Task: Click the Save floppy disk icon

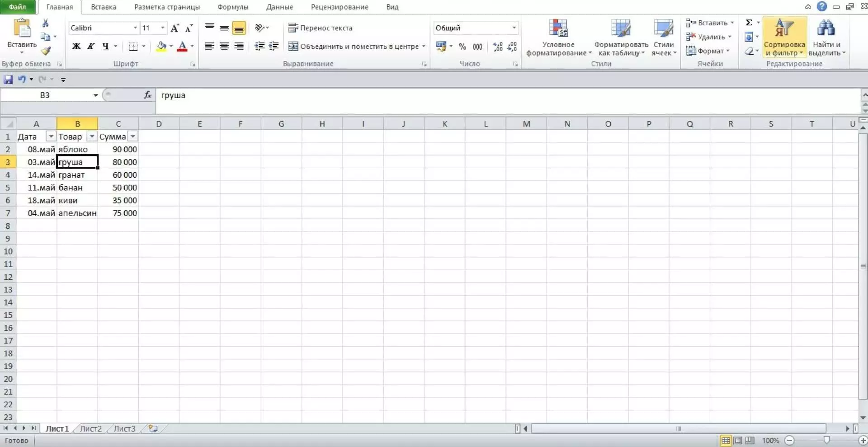Action: [8, 80]
